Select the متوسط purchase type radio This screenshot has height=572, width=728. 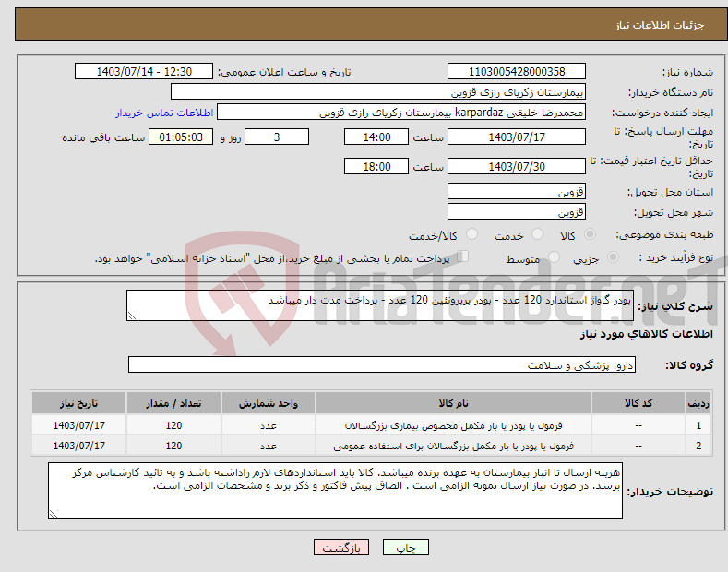click(554, 257)
